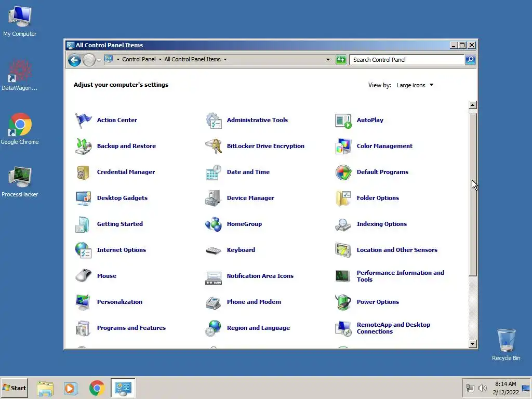This screenshot has height=399, width=532.
Task: Open Region and Language globe icon
Action: coord(214,328)
